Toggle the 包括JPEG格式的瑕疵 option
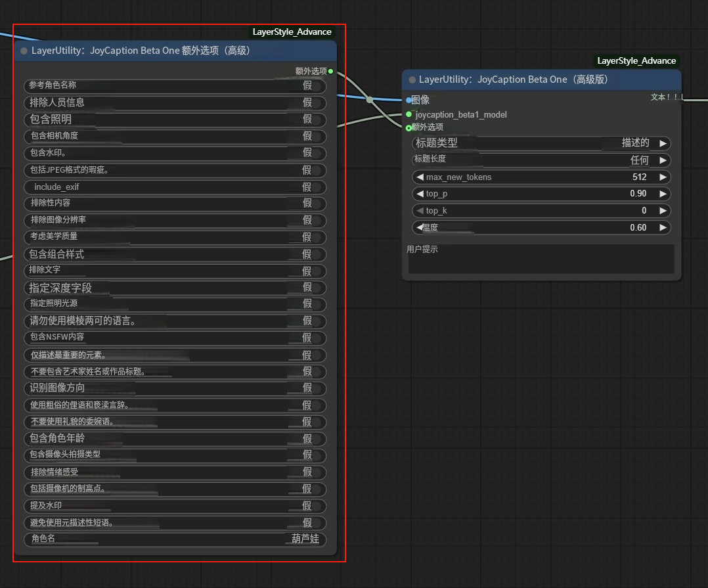The height and width of the screenshot is (588, 708). point(175,170)
